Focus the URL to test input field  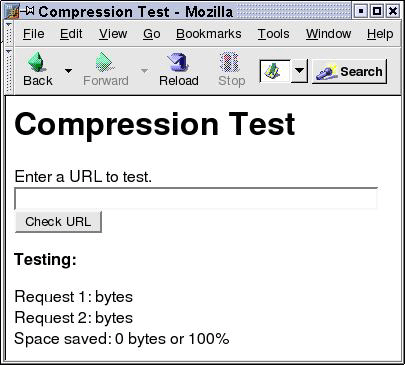click(196, 199)
